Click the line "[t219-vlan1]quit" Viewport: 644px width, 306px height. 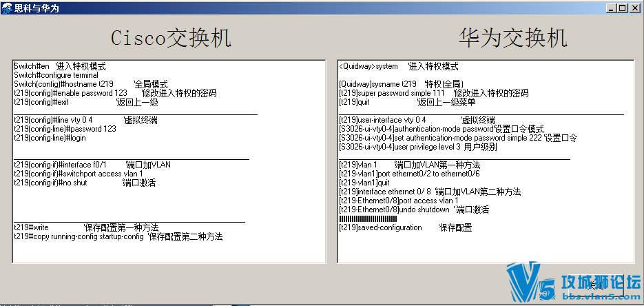(x=364, y=183)
